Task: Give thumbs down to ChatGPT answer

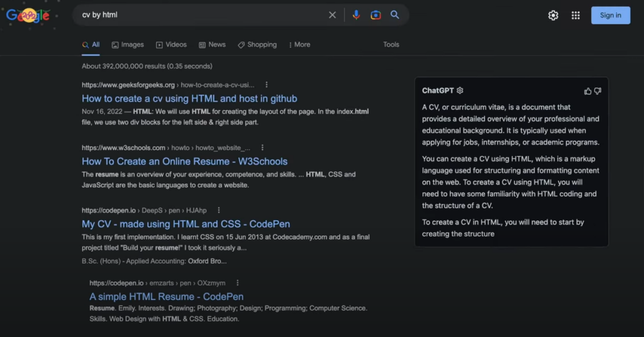Action: coord(597,91)
